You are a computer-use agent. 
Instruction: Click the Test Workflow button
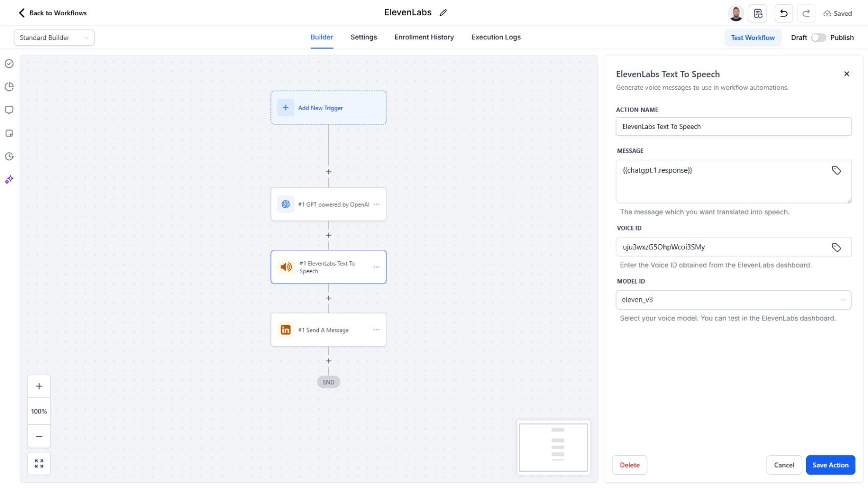click(x=752, y=37)
